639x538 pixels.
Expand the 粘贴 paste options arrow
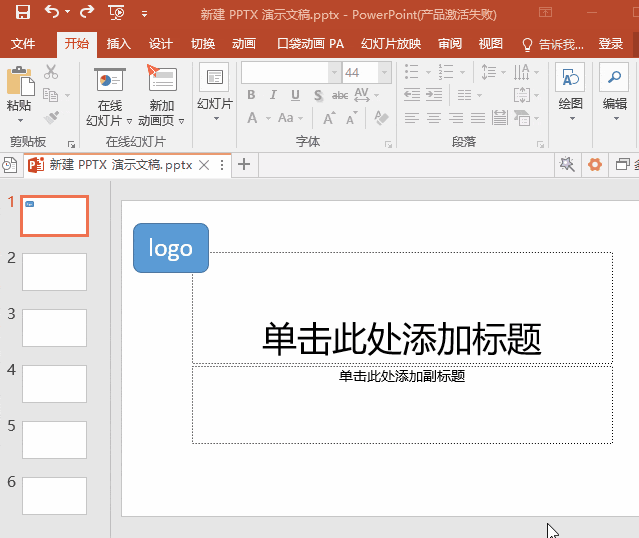[x=20, y=121]
